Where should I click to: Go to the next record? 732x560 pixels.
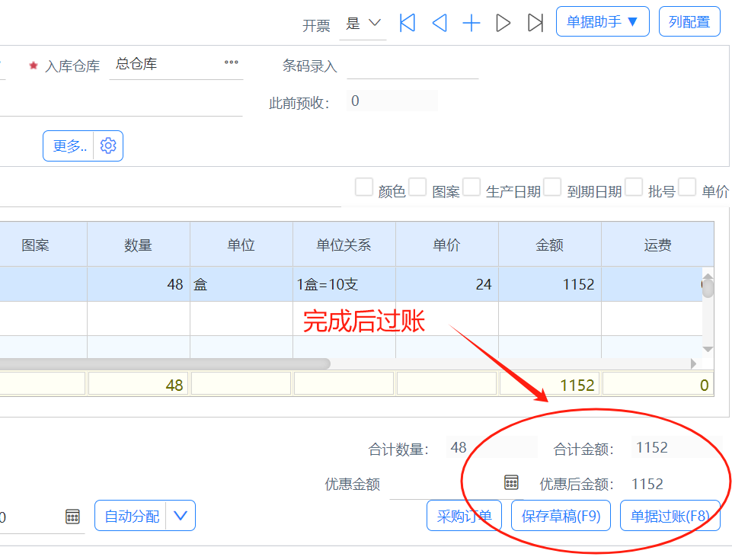point(503,23)
